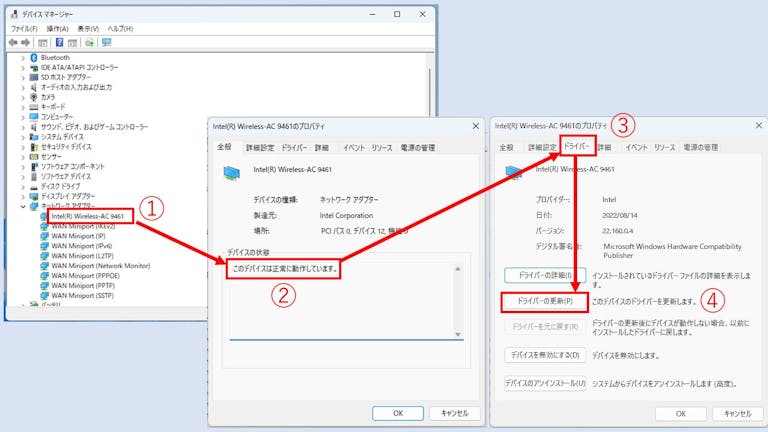Expand the オーディオの入力および出力 node chevron
Viewport: 768px width, 432px height.
(x=23, y=87)
